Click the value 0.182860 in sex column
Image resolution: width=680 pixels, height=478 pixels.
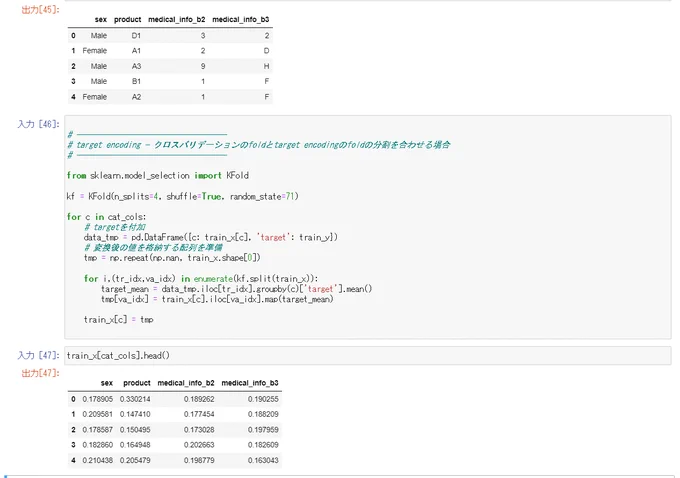pyautogui.click(x=98, y=445)
